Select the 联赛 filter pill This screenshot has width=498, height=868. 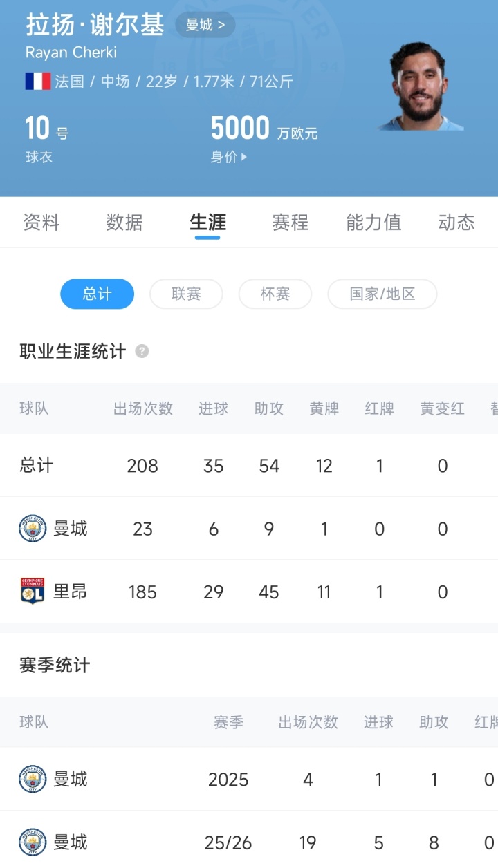[186, 294]
